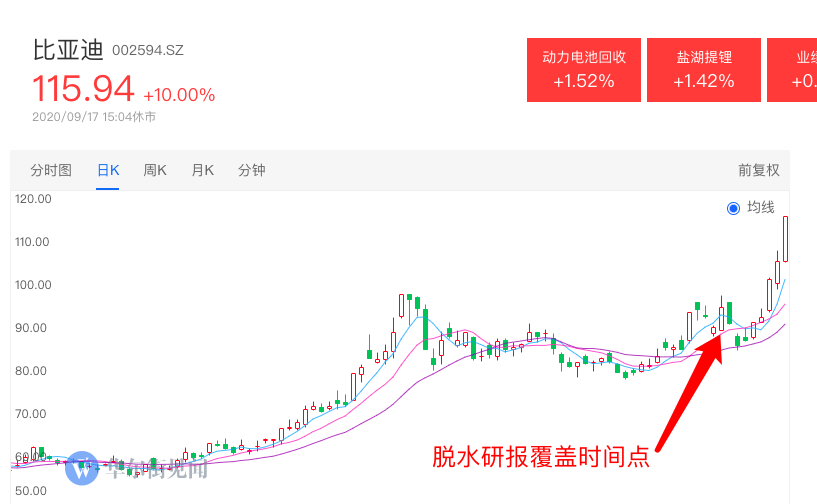This screenshot has width=817, height=504.
Task: Click the 115.94 current price
Action: (83, 88)
